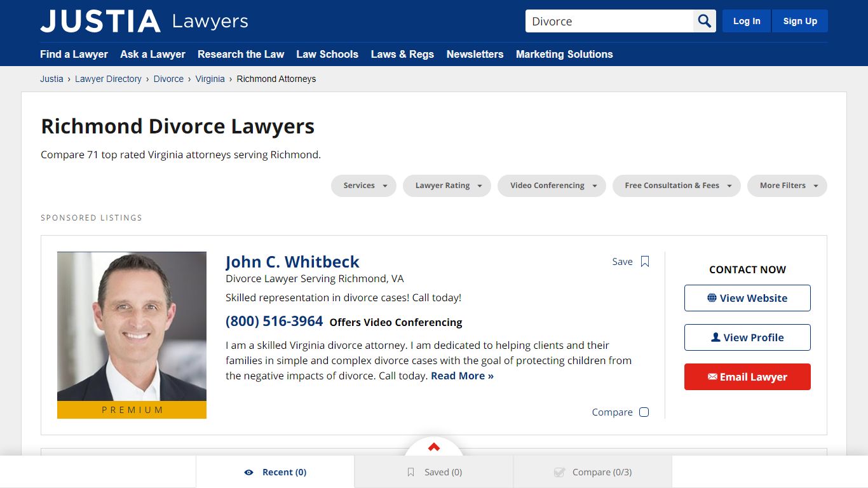Switch to the Recent (0) tab
Screen dimensions: 868x488
point(275,472)
